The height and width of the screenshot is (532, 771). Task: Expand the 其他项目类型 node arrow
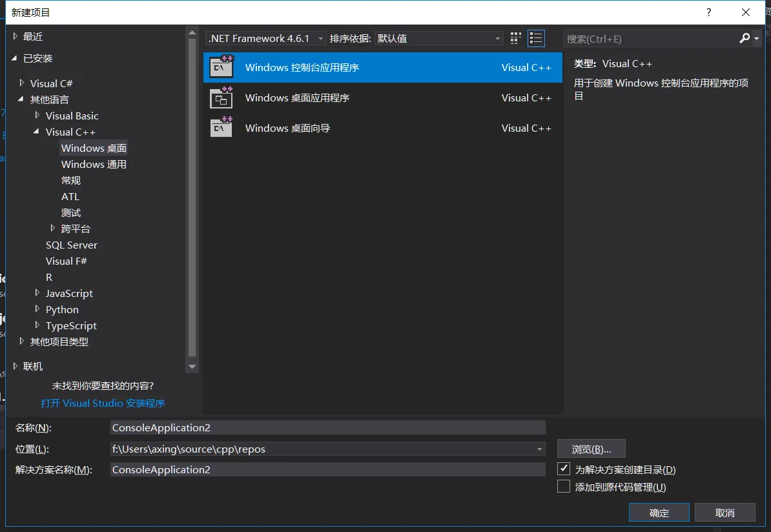click(x=22, y=341)
